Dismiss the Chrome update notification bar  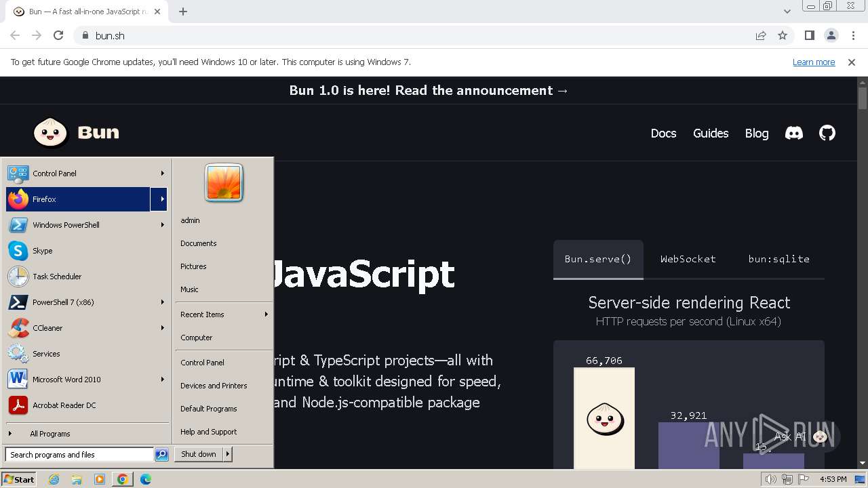852,62
